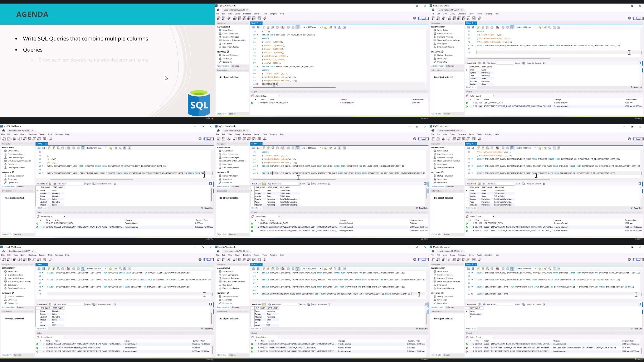Toggle stop-on-error button in INSERT-statements frame

[x=283, y=27]
